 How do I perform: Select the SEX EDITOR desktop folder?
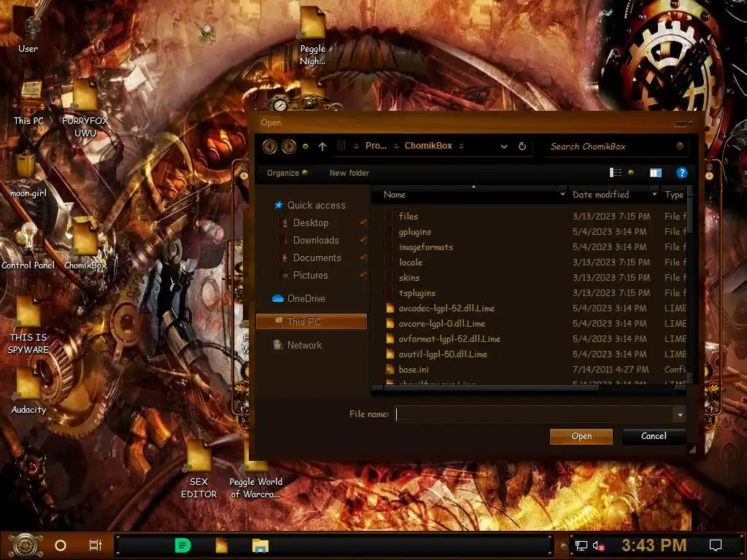[198, 470]
